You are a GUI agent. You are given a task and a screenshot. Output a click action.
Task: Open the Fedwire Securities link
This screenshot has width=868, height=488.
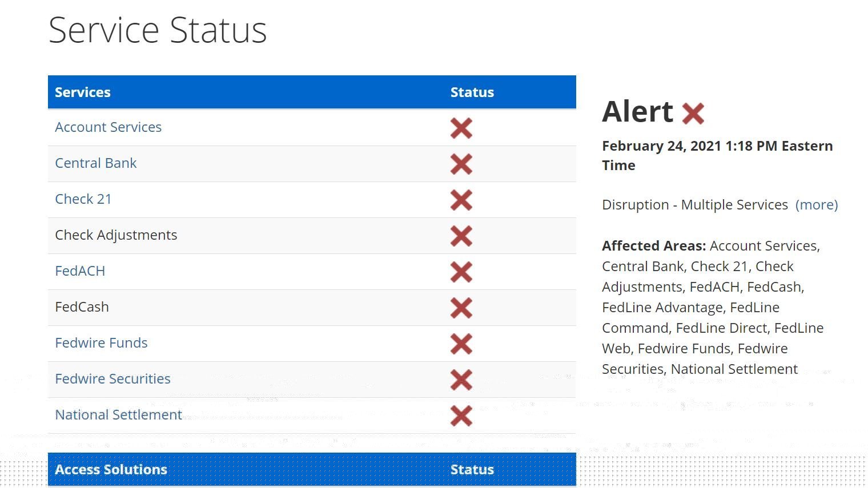tap(112, 378)
